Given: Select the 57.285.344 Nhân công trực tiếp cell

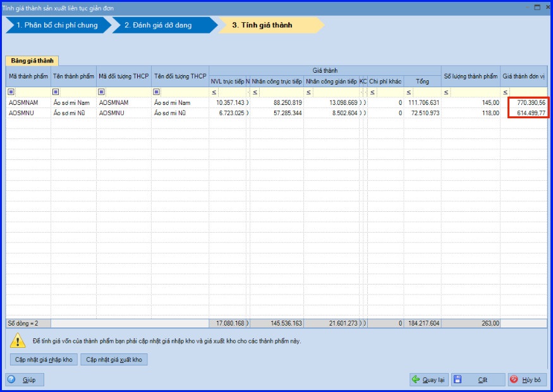Looking at the screenshot, I should pyautogui.click(x=277, y=113).
